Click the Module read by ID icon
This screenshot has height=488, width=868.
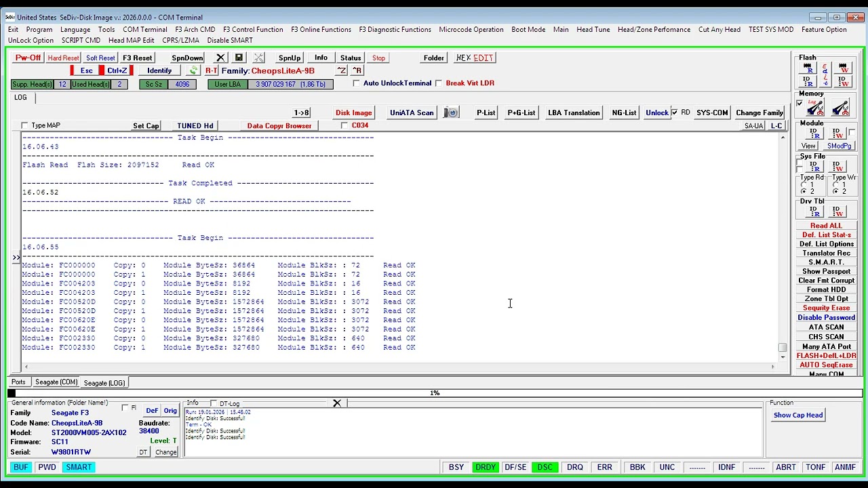pyautogui.click(x=813, y=133)
